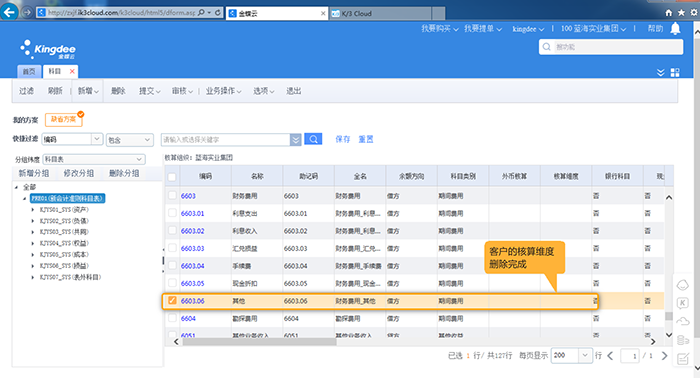
Task: Click the 新增分组 button
Action: (33, 174)
